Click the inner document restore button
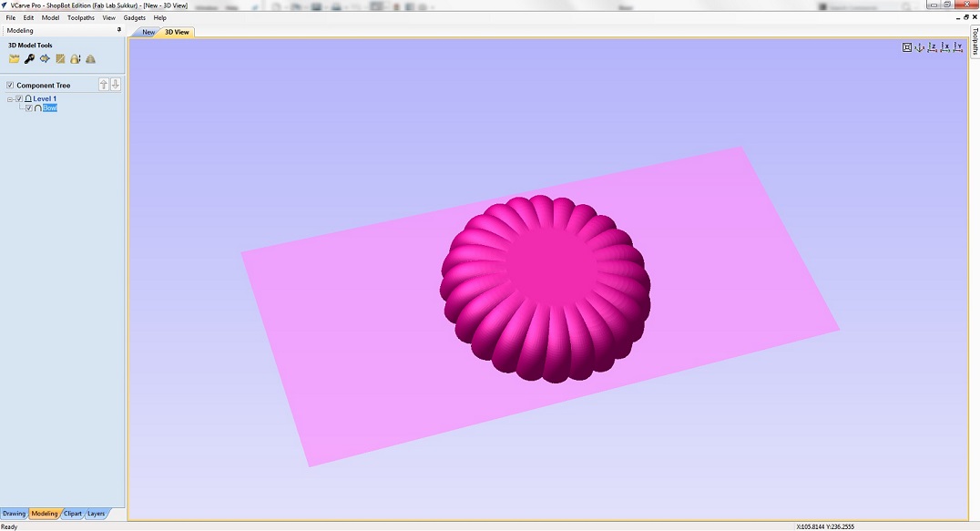980x531 pixels. click(x=966, y=17)
